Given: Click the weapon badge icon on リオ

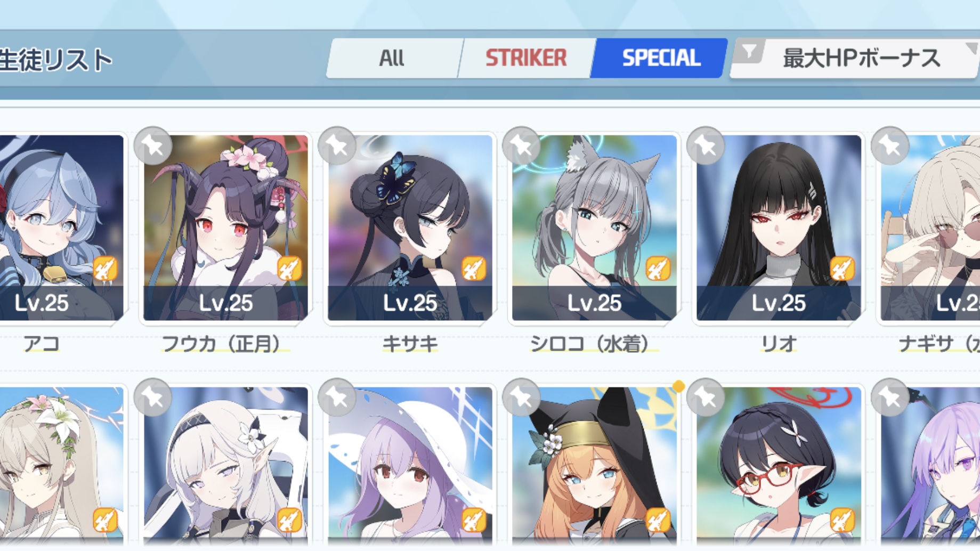Looking at the screenshot, I should coord(843,269).
